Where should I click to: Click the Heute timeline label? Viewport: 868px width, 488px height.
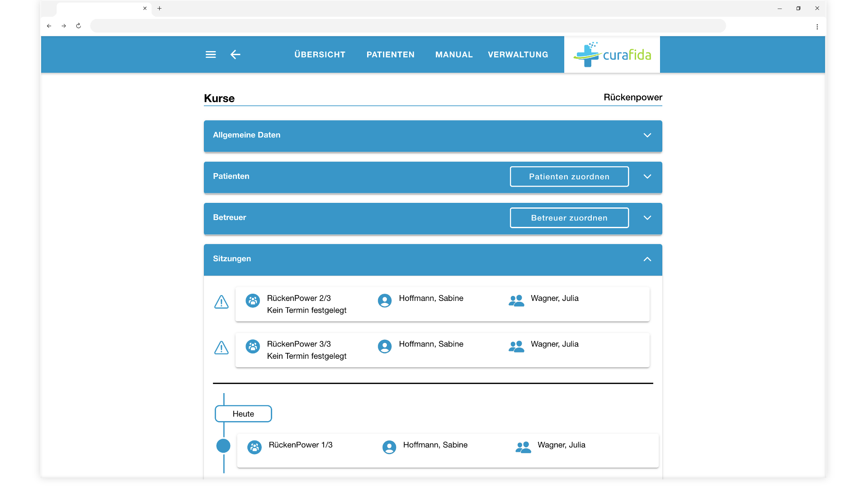coord(243,414)
